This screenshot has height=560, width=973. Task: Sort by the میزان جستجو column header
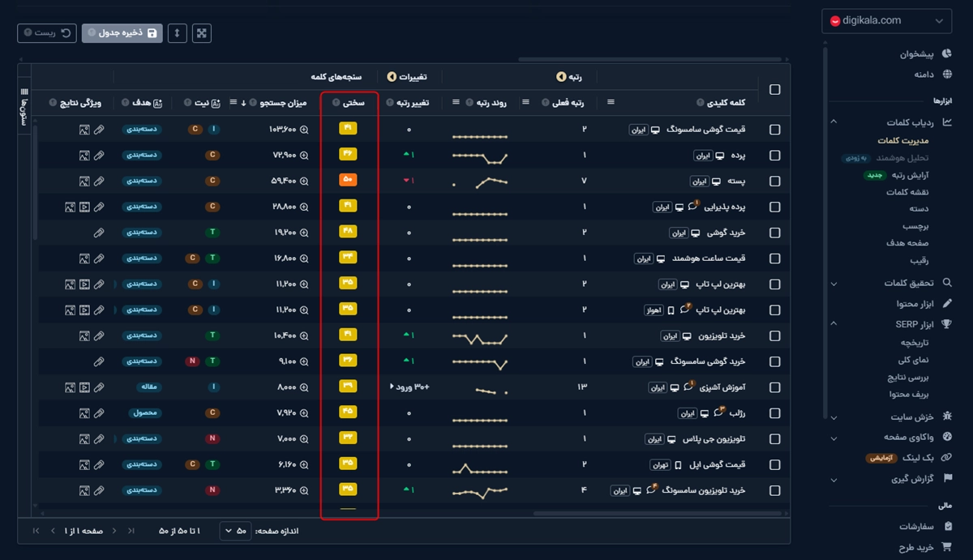click(x=283, y=103)
